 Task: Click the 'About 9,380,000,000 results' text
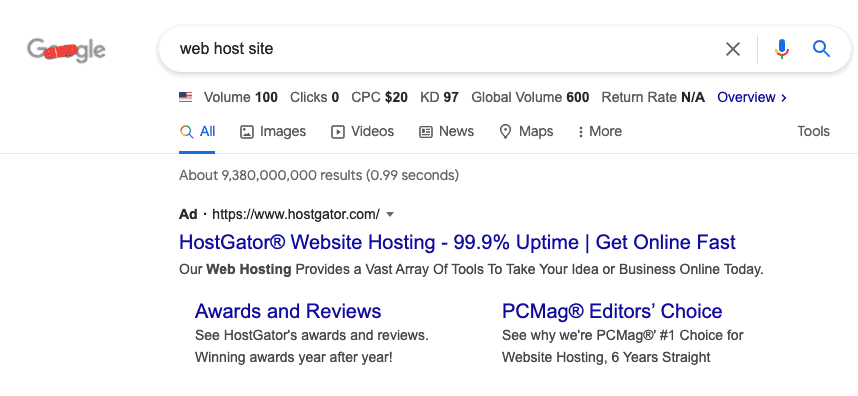point(318,176)
